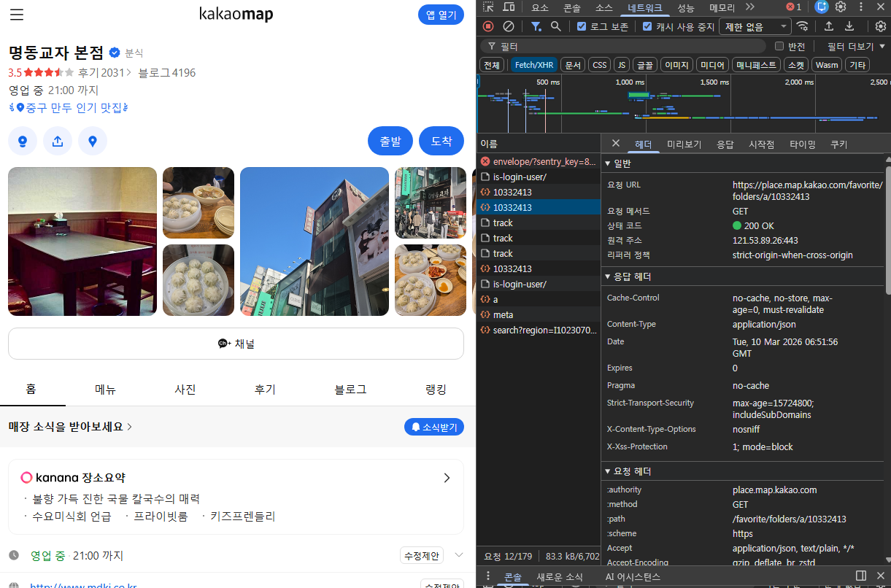Click the red error count badge
This screenshot has height=588, width=891.
click(794, 7)
